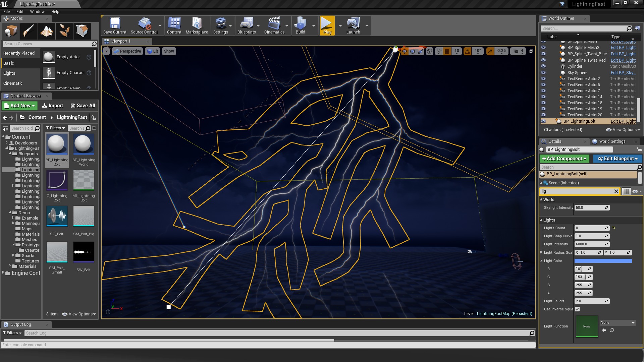Select the Place mode icon
Viewport: 644px width, 362px height.
[x=11, y=31]
